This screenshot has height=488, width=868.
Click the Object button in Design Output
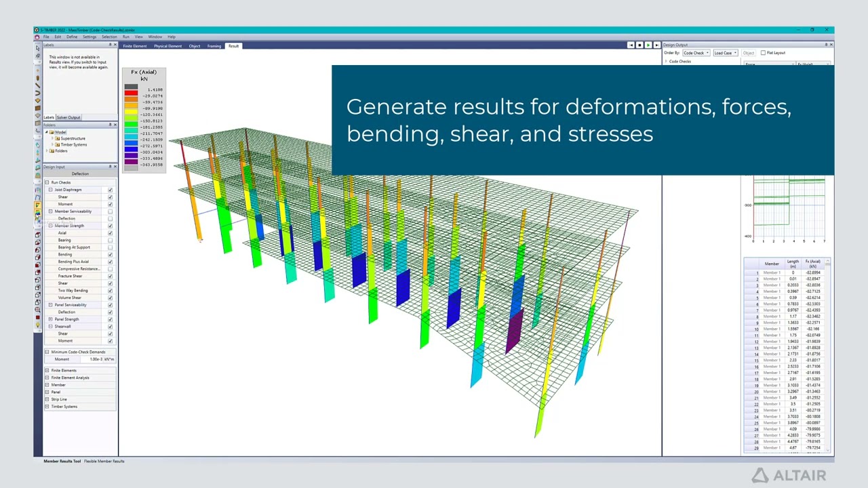pyautogui.click(x=749, y=53)
